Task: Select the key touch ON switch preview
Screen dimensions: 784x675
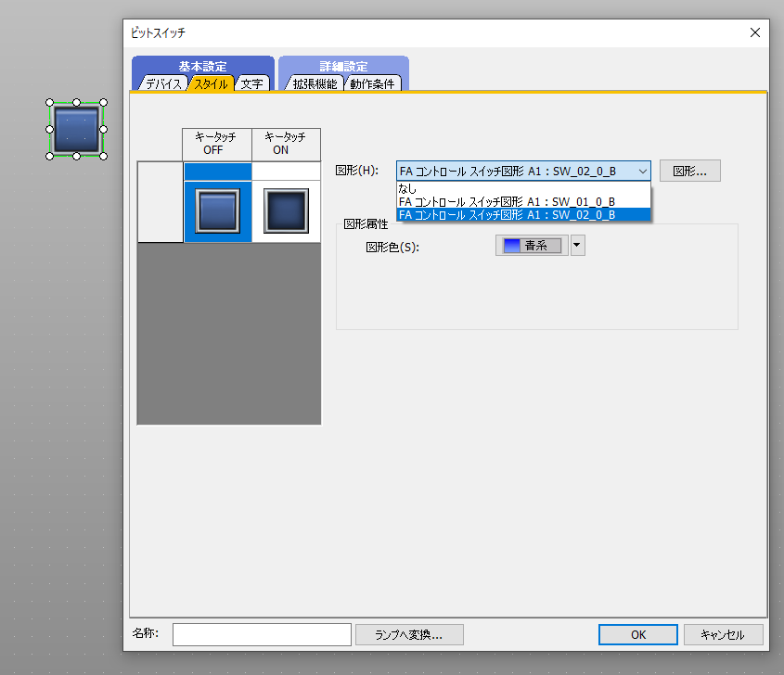Action: (x=286, y=210)
